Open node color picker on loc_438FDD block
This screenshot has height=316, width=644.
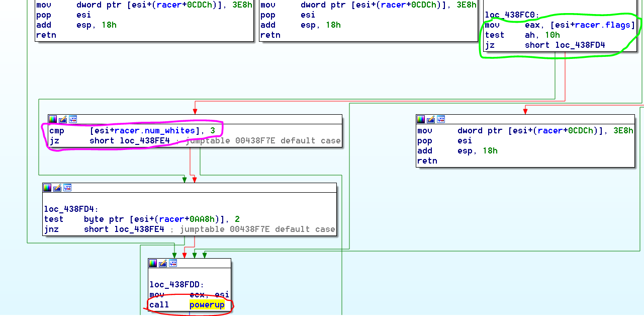click(153, 263)
